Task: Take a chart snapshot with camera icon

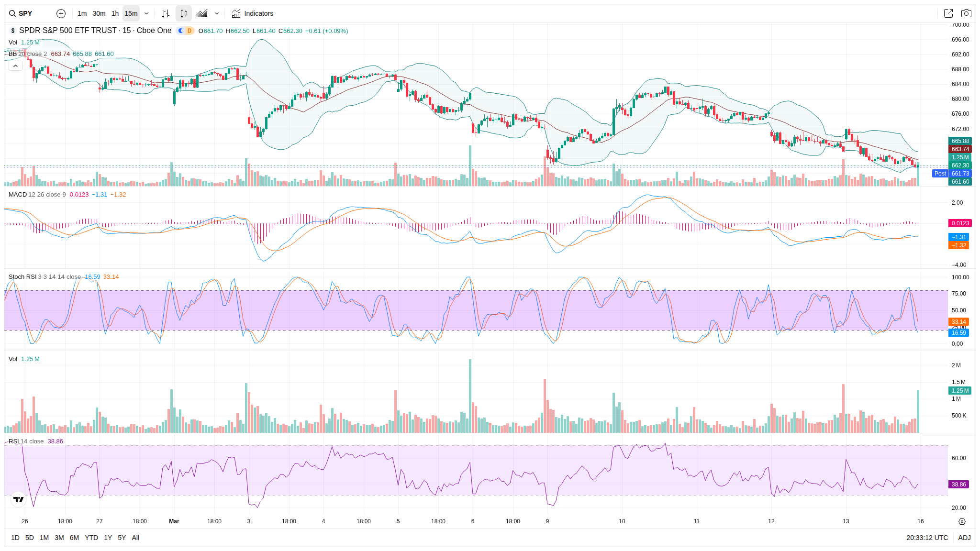Action: [x=966, y=13]
